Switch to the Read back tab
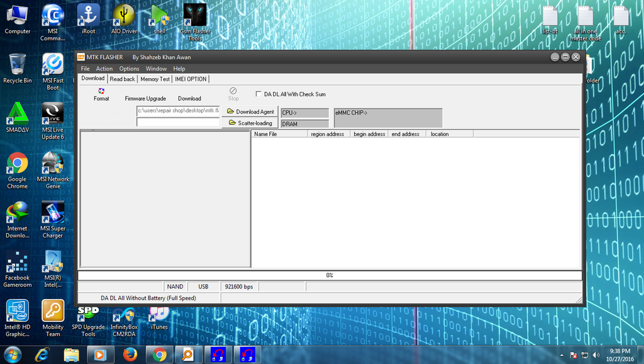The image size is (644, 364). (x=122, y=79)
